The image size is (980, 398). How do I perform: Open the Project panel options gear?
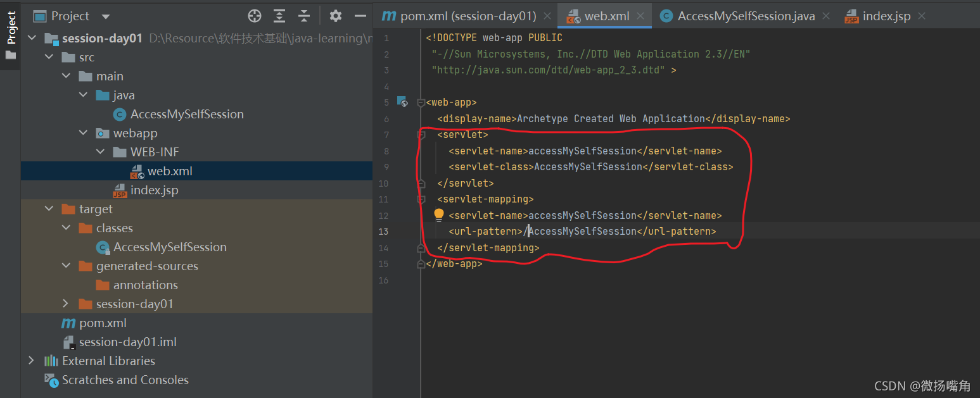[336, 15]
